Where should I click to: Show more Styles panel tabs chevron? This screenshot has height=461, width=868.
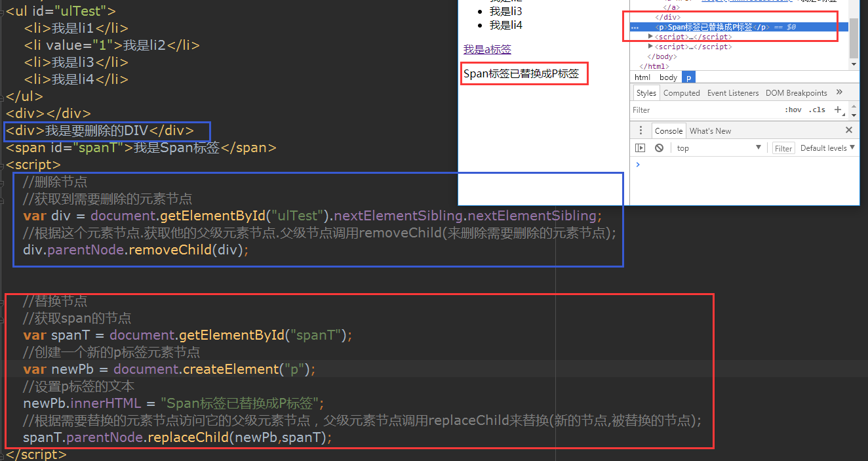[x=839, y=92]
